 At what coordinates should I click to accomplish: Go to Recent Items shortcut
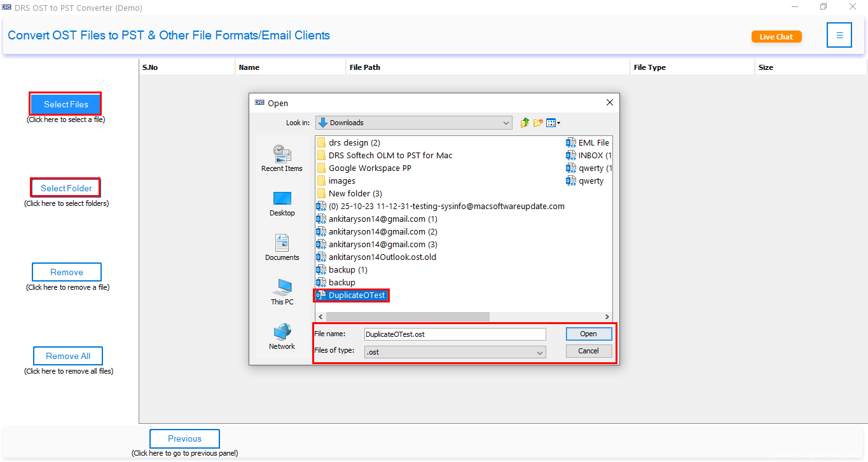point(282,158)
